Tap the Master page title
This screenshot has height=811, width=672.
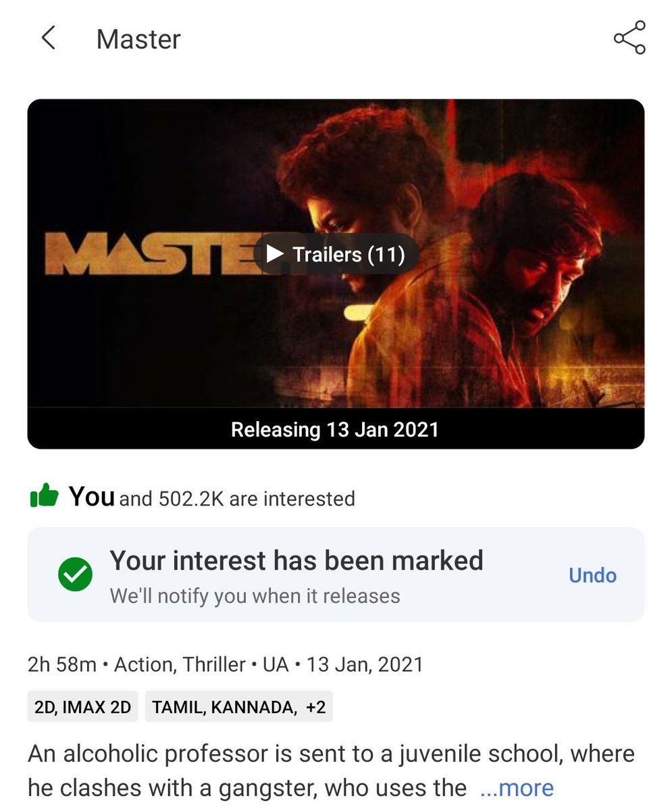(x=138, y=39)
